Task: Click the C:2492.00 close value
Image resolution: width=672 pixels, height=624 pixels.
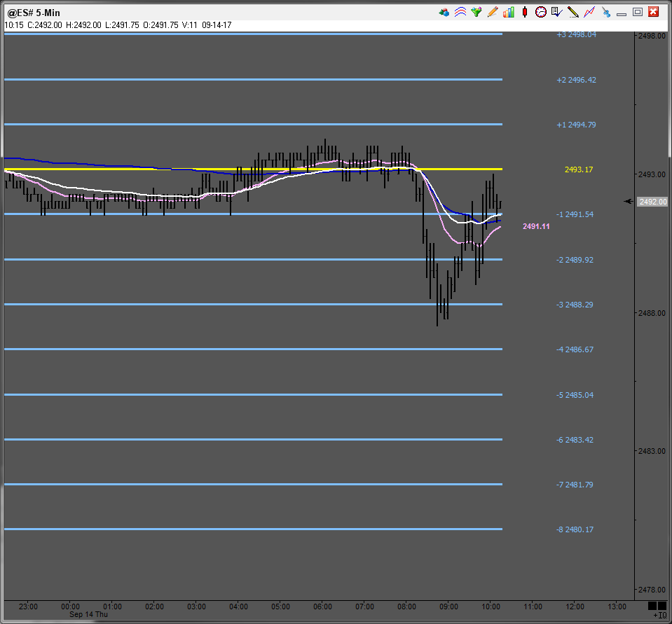Action: [45, 25]
